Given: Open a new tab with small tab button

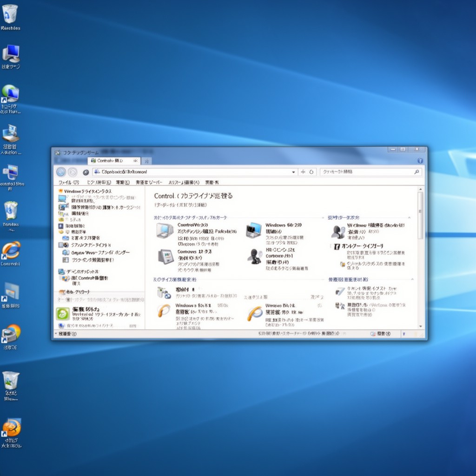Looking at the screenshot, I should pos(146,161).
